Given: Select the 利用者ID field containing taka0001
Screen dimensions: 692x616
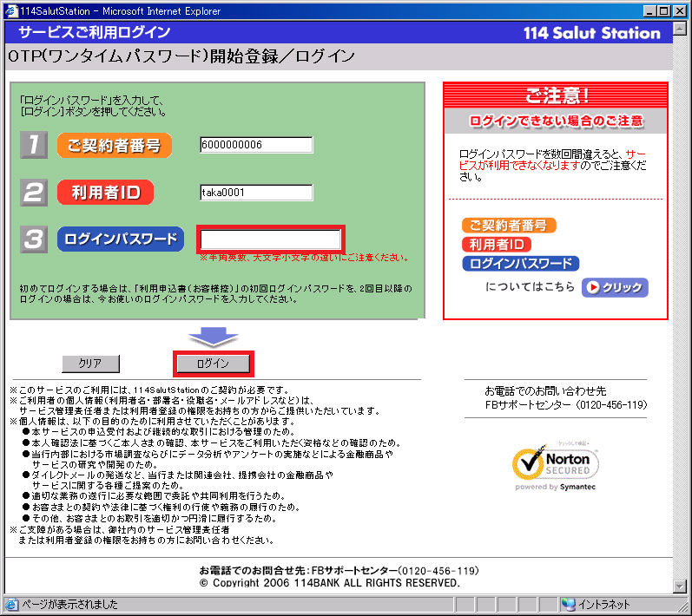Looking at the screenshot, I should point(255,193).
